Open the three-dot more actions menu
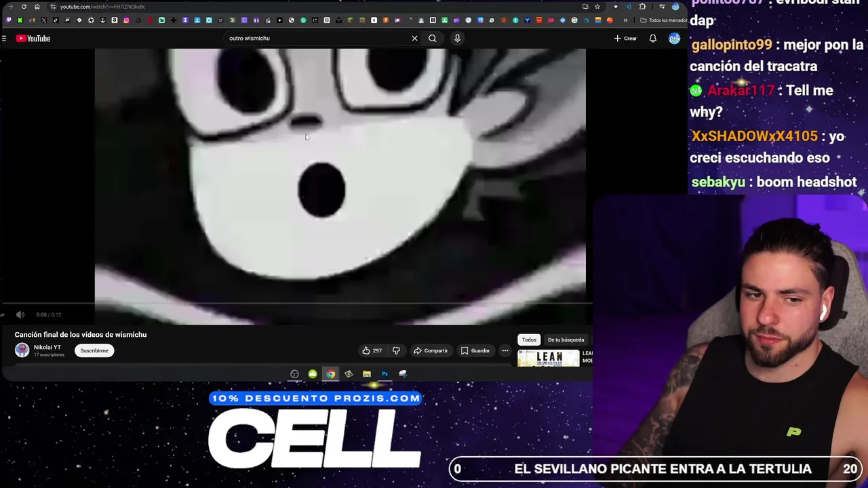Screen dimensions: 868x488 click(505, 350)
